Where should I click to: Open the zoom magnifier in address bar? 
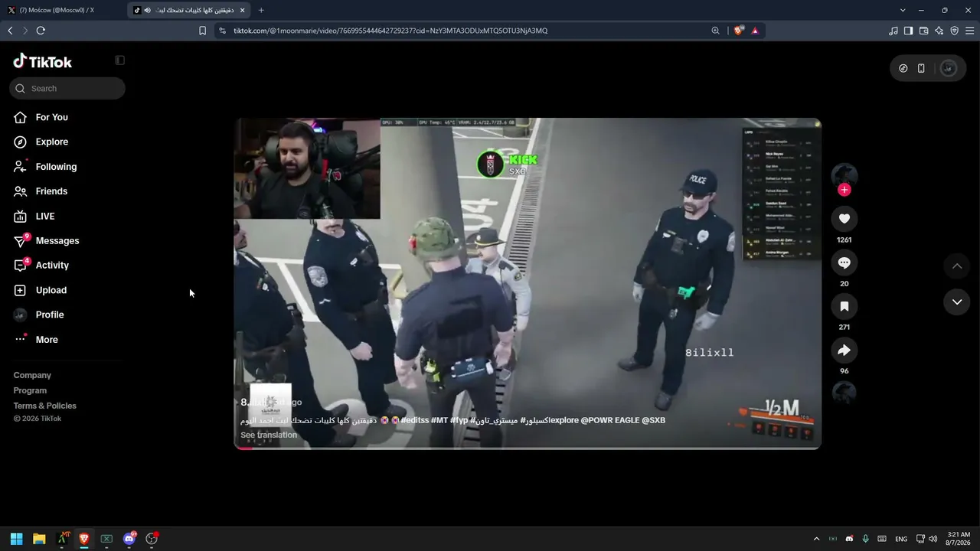[715, 31]
